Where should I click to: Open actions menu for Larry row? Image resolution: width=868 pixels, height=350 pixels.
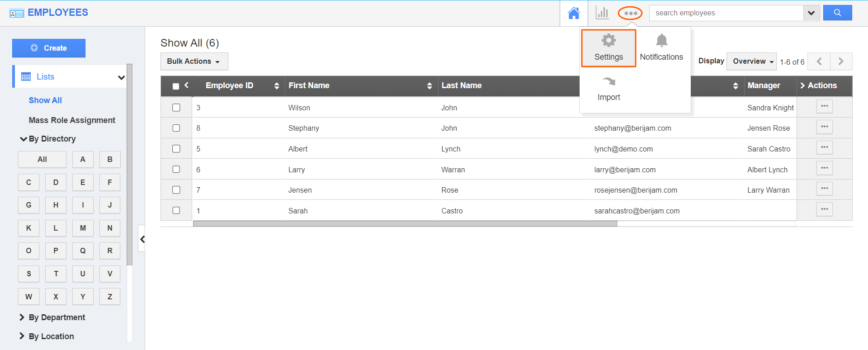tap(825, 168)
